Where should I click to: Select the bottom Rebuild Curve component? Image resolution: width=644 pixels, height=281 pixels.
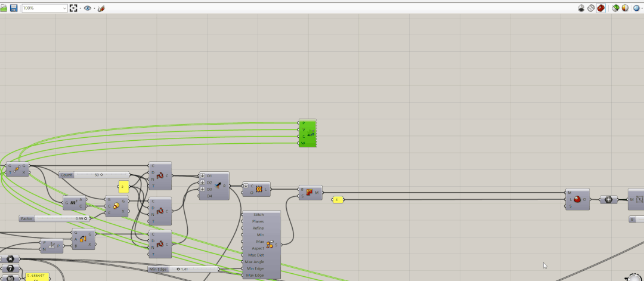pyautogui.click(x=160, y=244)
